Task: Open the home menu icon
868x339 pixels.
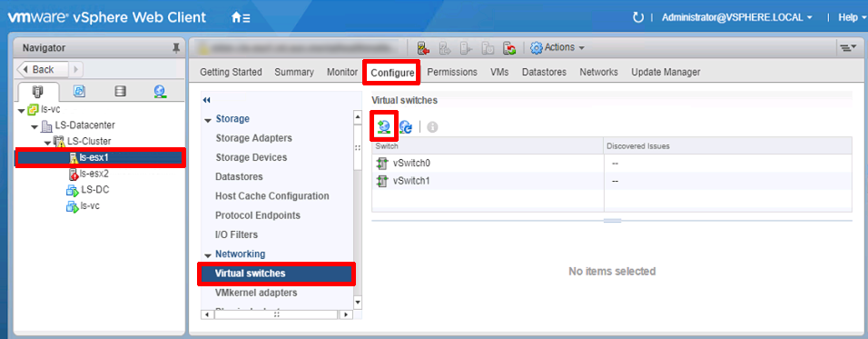Action: pyautogui.click(x=241, y=18)
